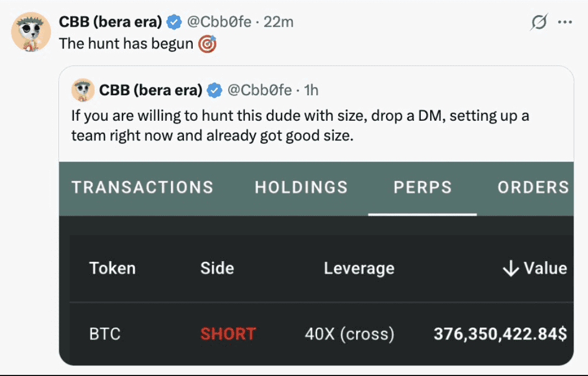Viewport: 588px width, 376px height.
Task: Click the main tweet's profile avatar
Action: click(31, 32)
